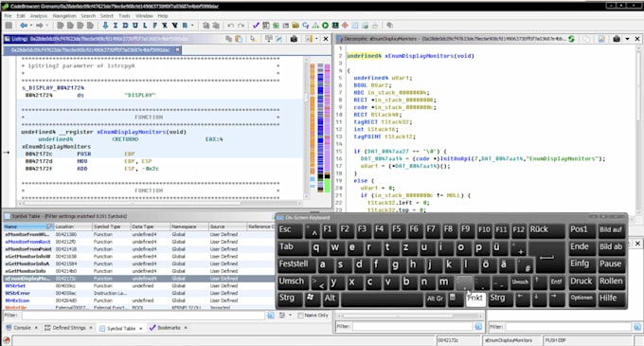Image resolution: width=644 pixels, height=346 pixels.
Task: Toggle the Fnkt key on On-Screen Keyboard
Action: [x=475, y=299]
